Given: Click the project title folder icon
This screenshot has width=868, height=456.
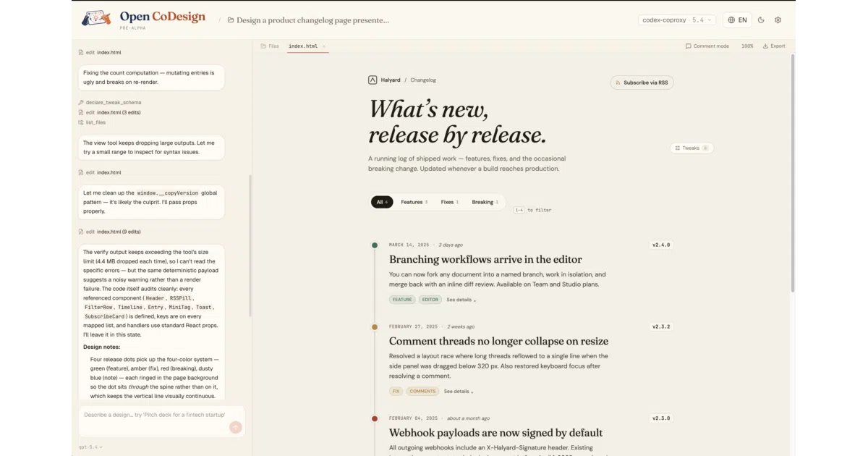Looking at the screenshot, I should (231, 20).
